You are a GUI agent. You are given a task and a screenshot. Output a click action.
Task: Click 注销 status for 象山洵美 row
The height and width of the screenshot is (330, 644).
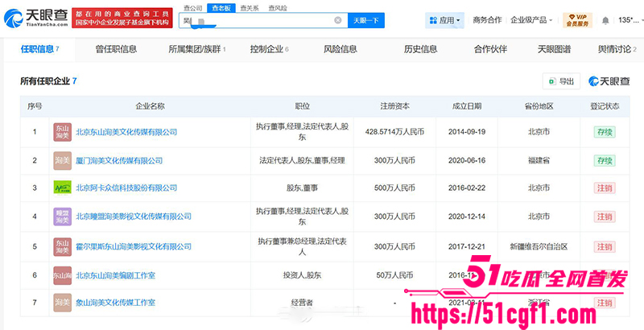click(605, 303)
